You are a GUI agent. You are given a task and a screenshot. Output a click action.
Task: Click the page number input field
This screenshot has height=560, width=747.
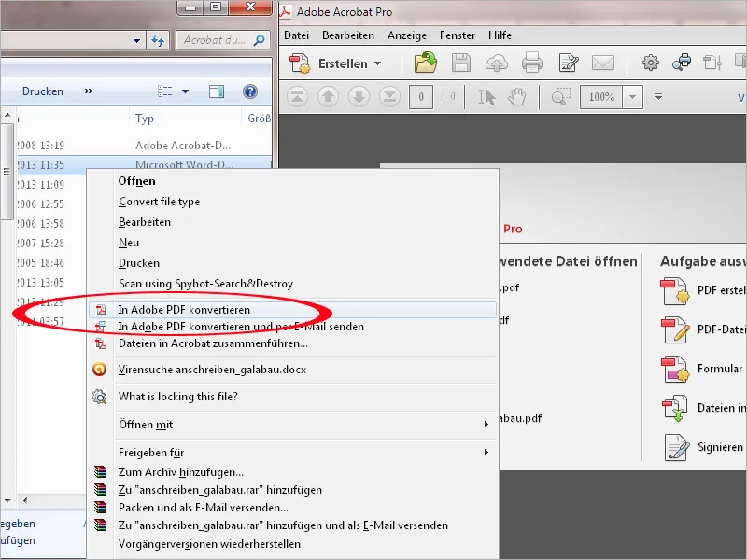point(421,97)
